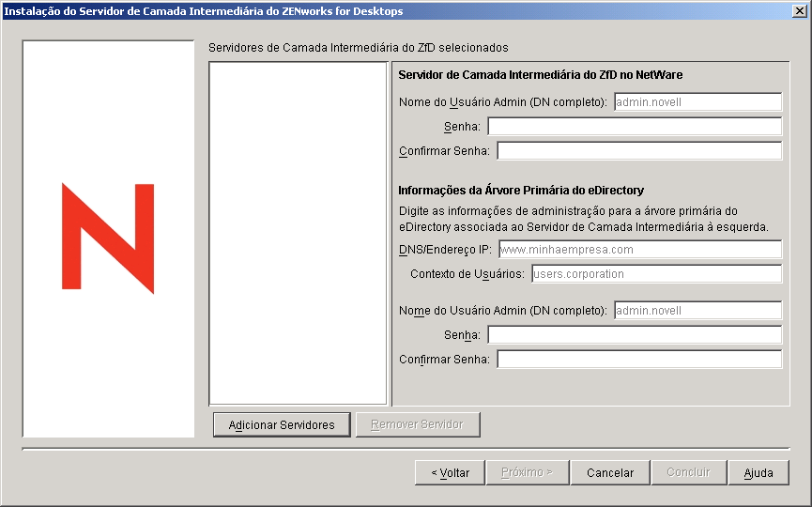Click the DNS/Endereço IP field
This screenshot has width=812, height=507.
[640, 249]
